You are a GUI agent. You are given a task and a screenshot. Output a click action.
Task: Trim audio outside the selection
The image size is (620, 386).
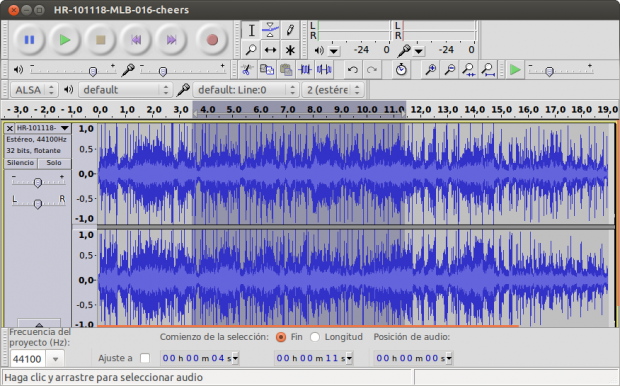(305, 70)
